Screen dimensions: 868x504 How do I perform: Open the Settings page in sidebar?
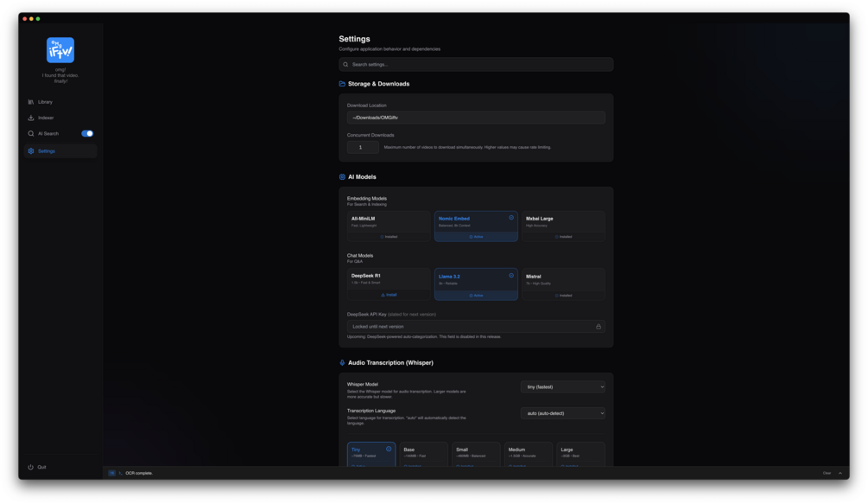[x=60, y=151]
